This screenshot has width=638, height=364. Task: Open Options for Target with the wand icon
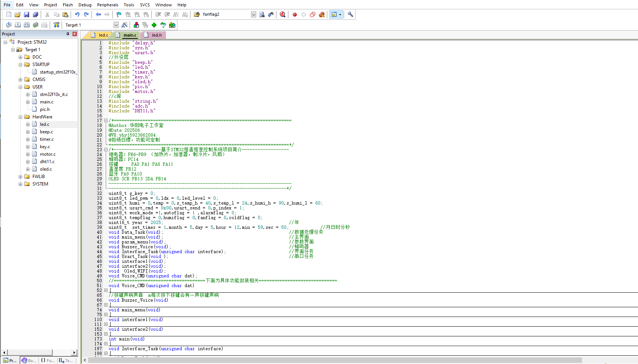(124, 25)
